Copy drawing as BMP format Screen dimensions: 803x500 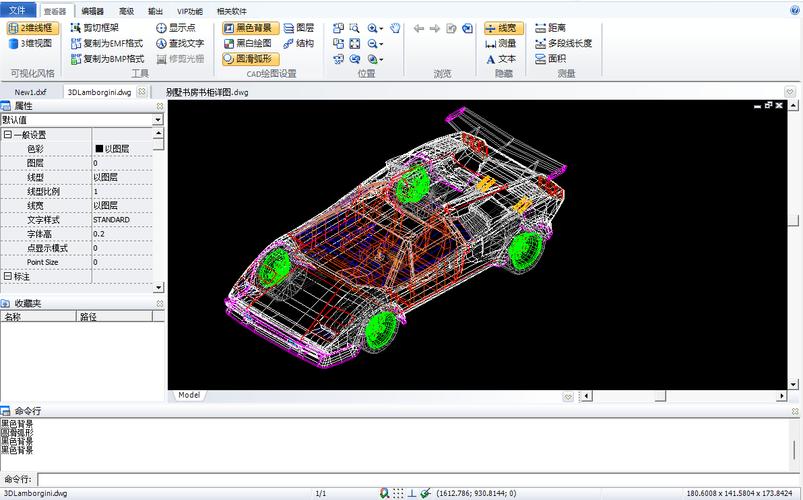108,59
